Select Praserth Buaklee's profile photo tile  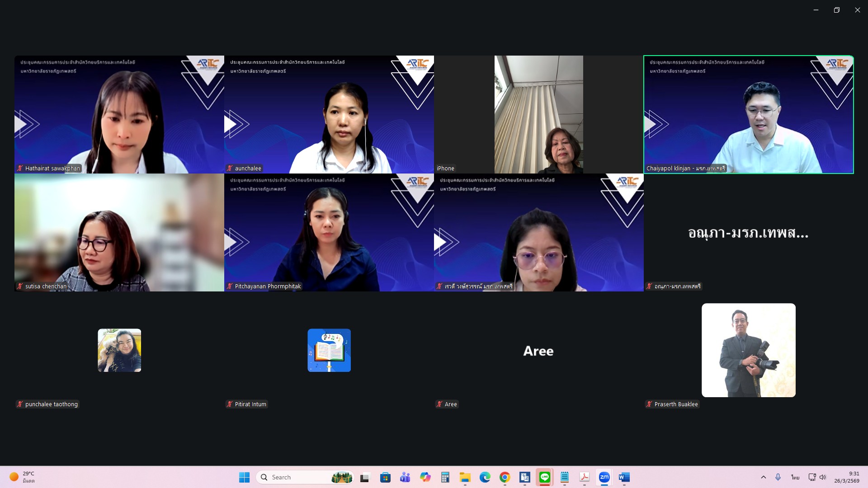tap(748, 350)
